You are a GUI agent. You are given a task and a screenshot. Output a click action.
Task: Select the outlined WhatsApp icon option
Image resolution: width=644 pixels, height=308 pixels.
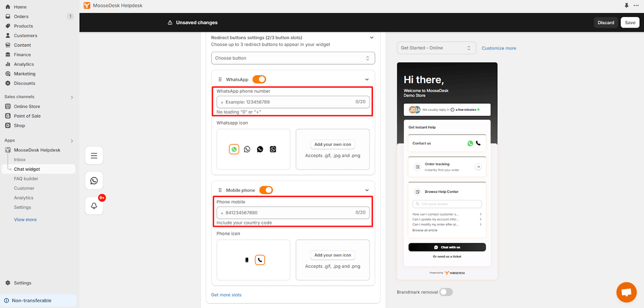(247, 149)
